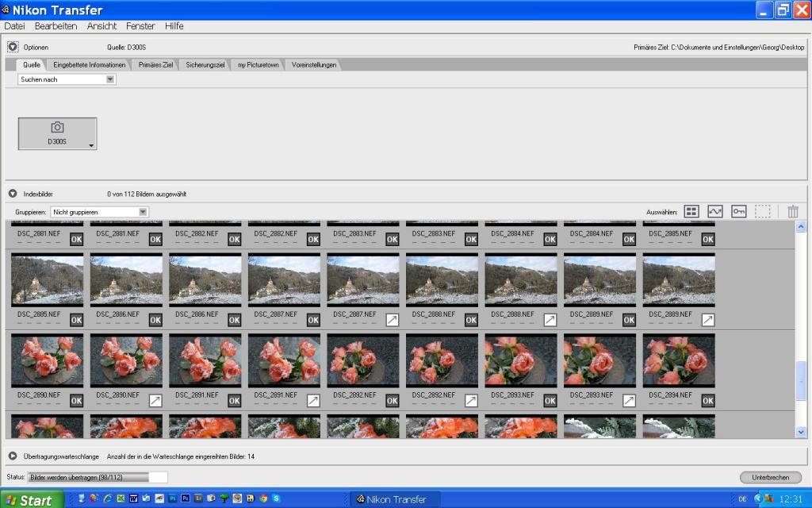Toggle transfer arrow on DSC_2890.NEF
Image resolution: width=812 pixels, height=508 pixels.
tap(155, 401)
